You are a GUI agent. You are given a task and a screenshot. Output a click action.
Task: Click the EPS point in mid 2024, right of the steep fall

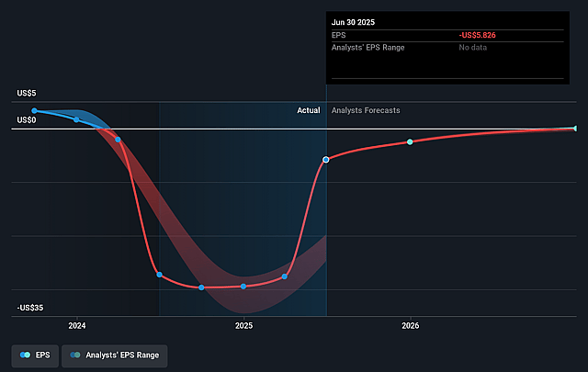pyautogui.click(x=159, y=275)
